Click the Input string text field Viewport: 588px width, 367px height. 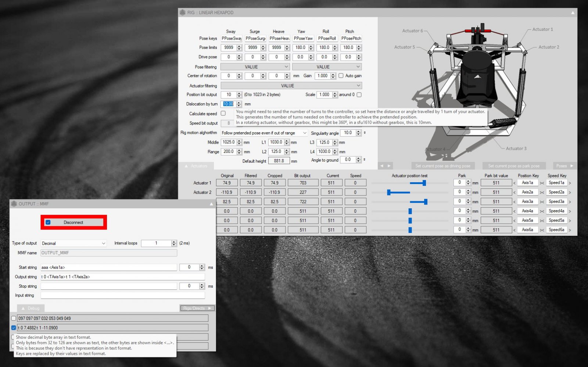click(x=122, y=295)
